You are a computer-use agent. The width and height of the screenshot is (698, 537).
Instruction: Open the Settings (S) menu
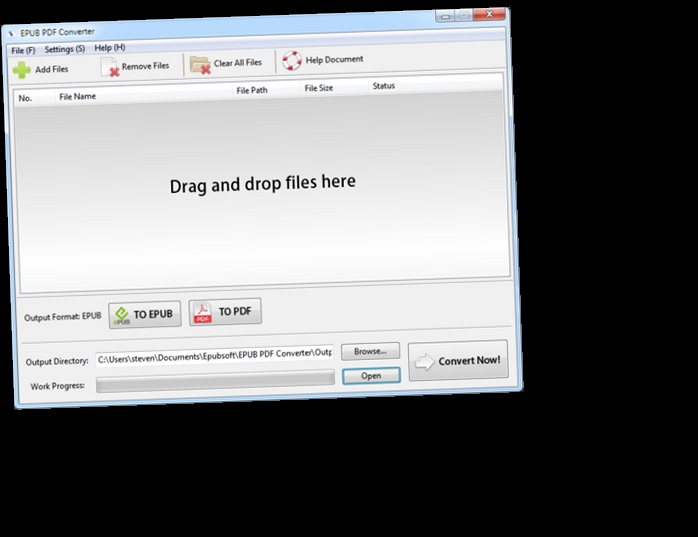click(65, 49)
